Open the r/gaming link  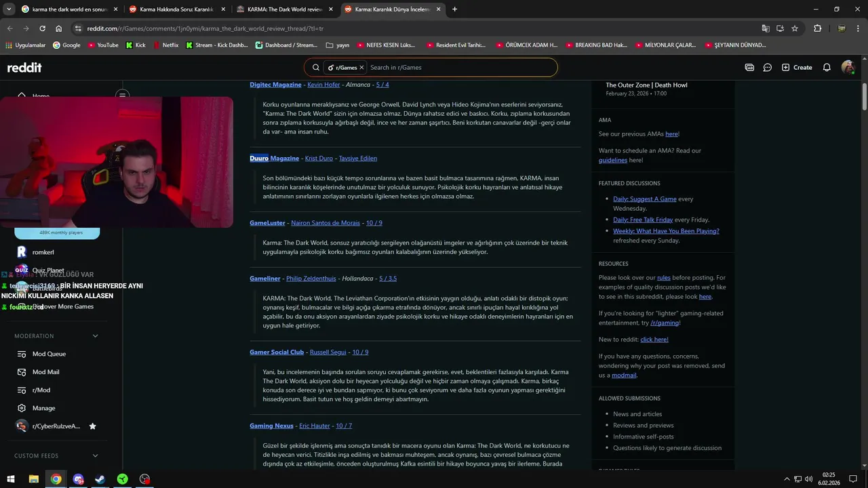coord(665,323)
